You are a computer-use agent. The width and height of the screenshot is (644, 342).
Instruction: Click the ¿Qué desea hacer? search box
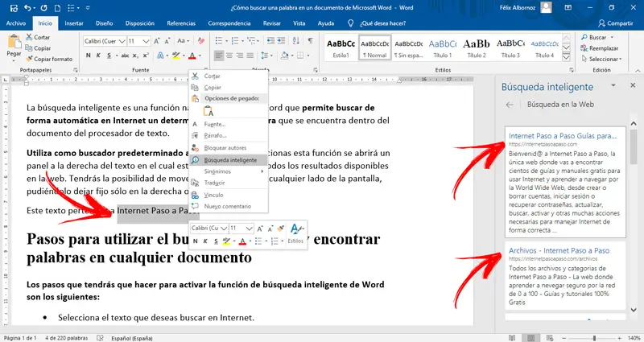point(382,23)
